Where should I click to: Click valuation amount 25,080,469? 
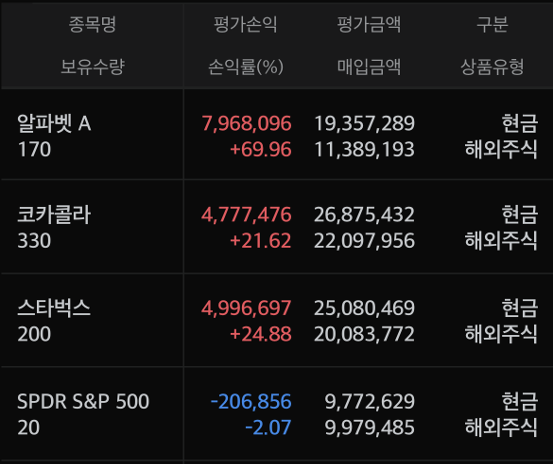click(x=364, y=308)
